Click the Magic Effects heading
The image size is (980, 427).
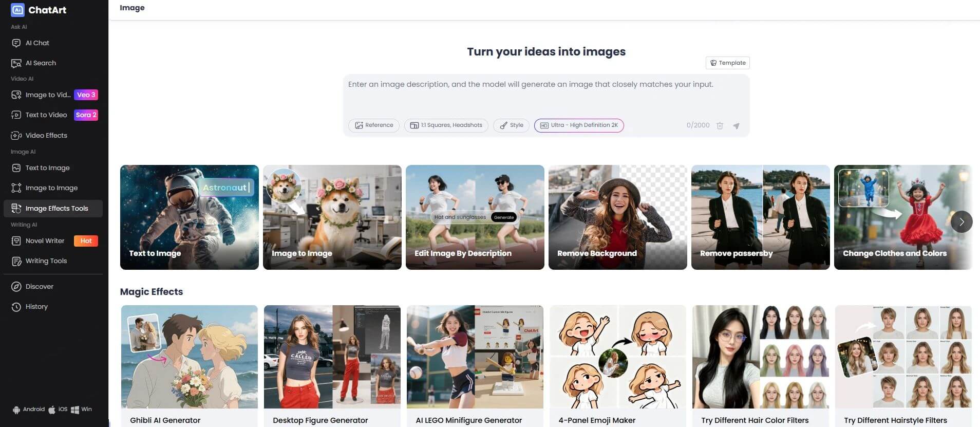coord(152,292)
